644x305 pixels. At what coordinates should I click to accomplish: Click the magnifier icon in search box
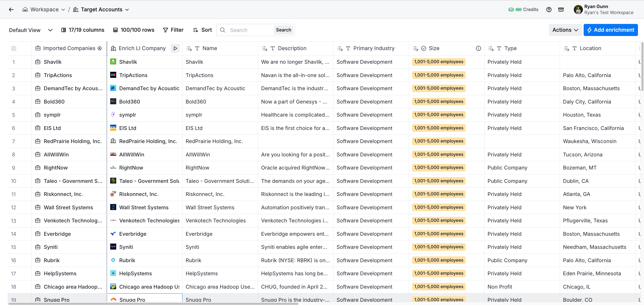tap(223, 30)
